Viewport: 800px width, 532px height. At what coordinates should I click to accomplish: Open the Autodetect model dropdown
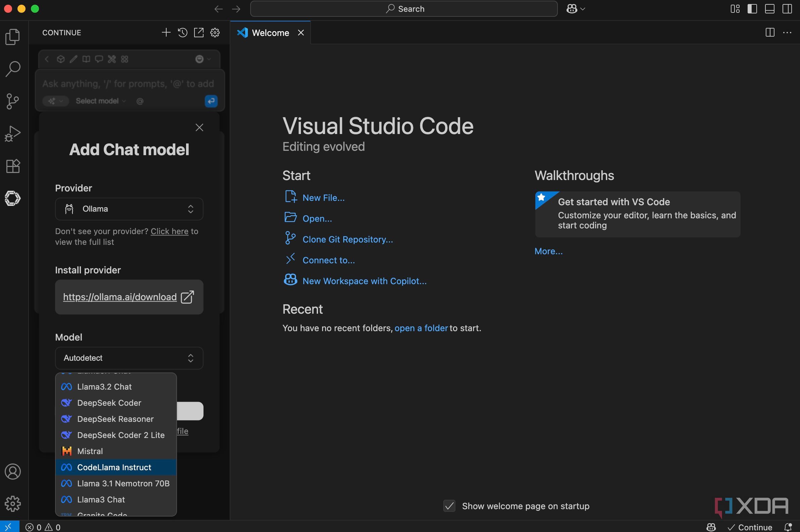[x=129, y=358]
